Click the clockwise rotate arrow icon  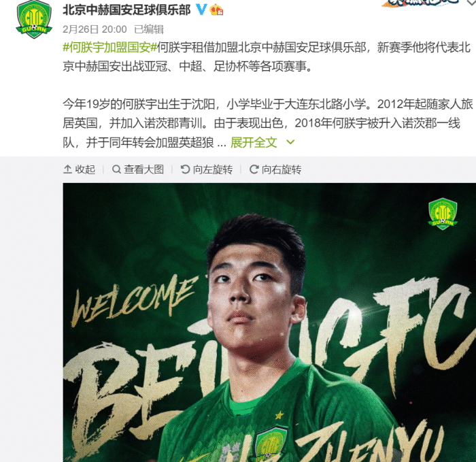(x=254, y=169)
